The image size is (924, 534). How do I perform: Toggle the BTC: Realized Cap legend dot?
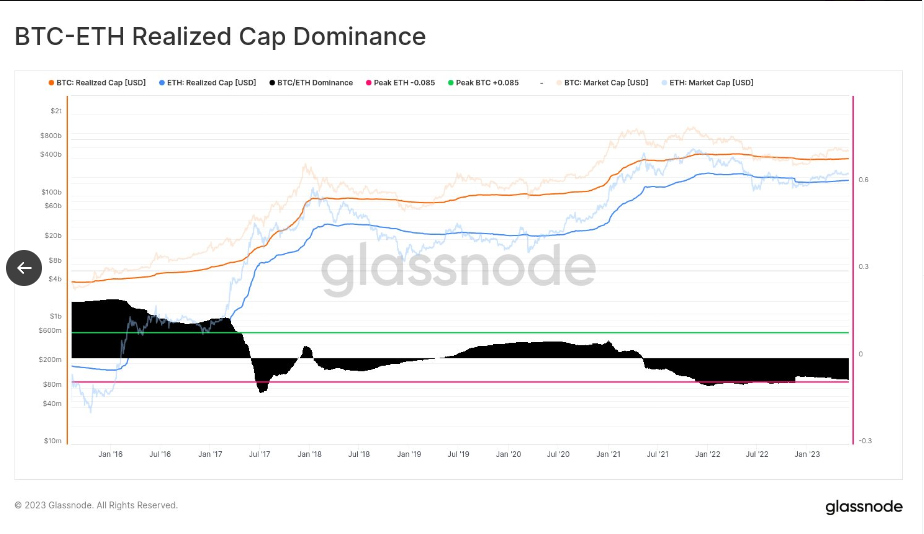51,83
